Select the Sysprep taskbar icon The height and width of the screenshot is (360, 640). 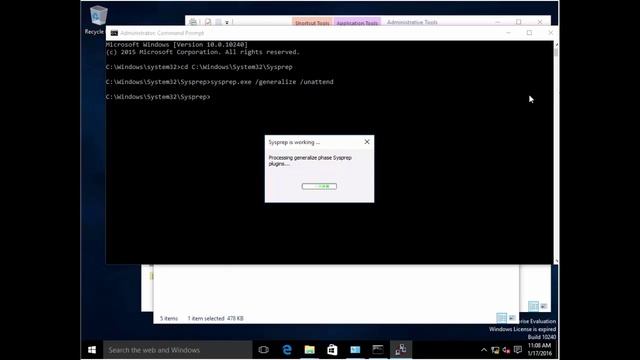pos(401,350)
